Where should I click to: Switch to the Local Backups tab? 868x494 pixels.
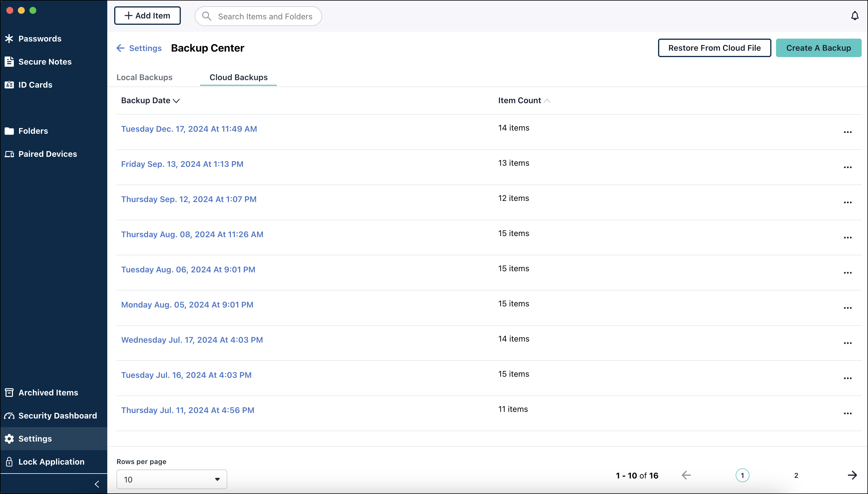pyautogui.click(x=144, y=77)
